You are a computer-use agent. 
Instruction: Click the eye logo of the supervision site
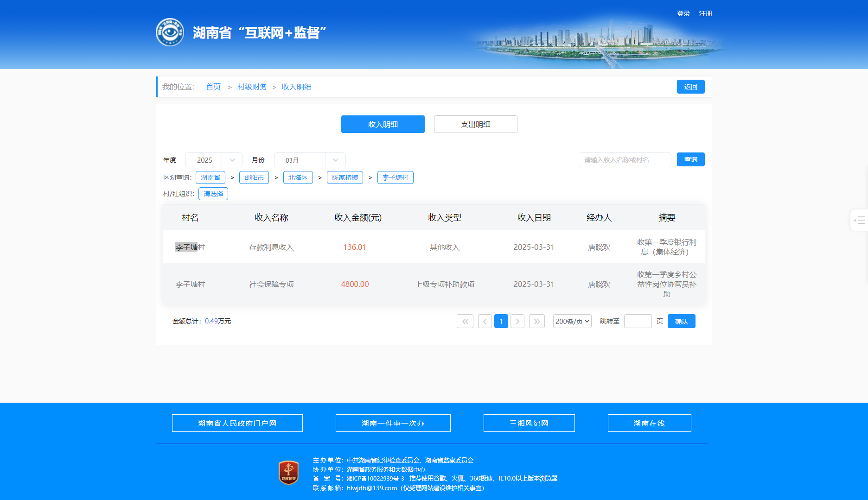pos(170,32)
